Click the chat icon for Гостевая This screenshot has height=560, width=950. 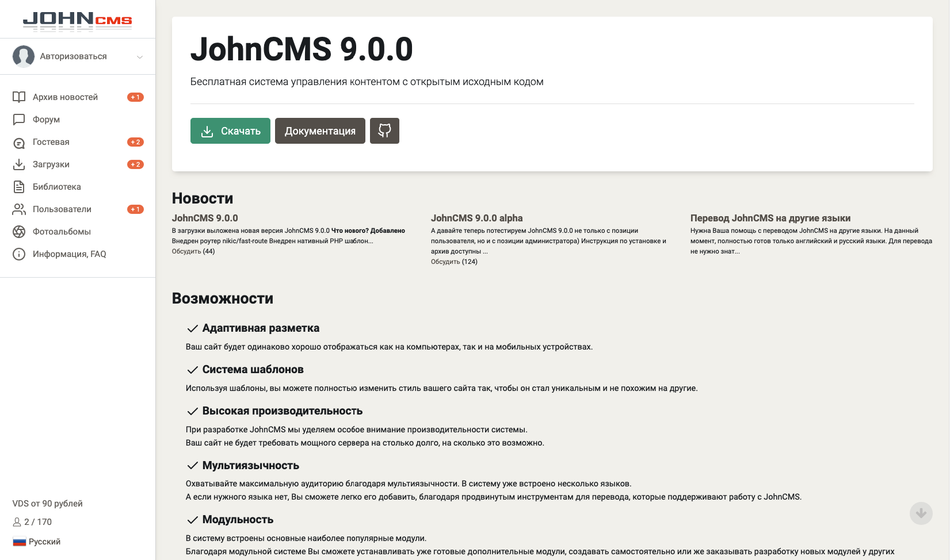coord(19,142)
